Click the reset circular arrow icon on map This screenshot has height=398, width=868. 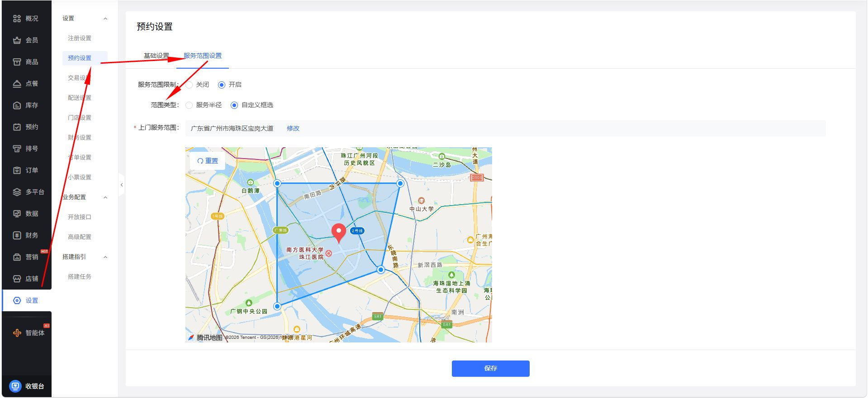200,161
